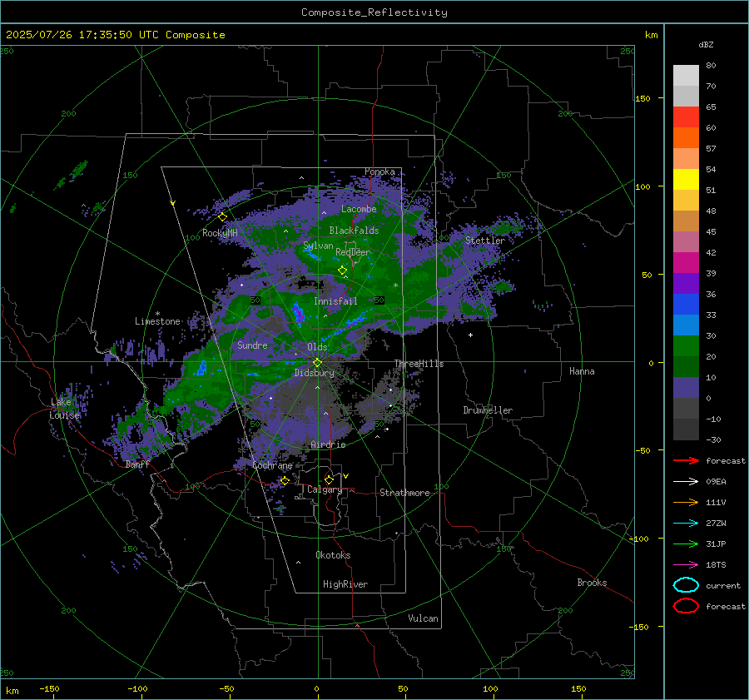Click the orange 111V arrow legend icon

point(686,502)
